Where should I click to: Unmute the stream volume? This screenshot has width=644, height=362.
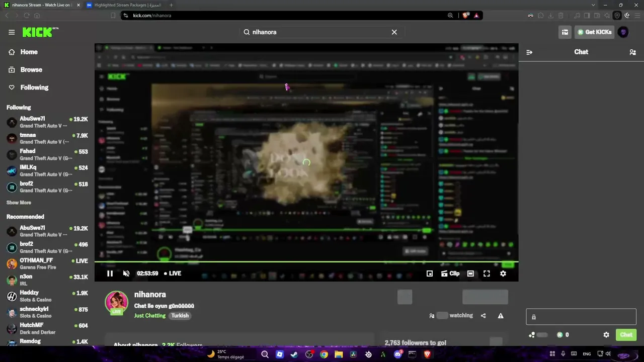(126, 274)
